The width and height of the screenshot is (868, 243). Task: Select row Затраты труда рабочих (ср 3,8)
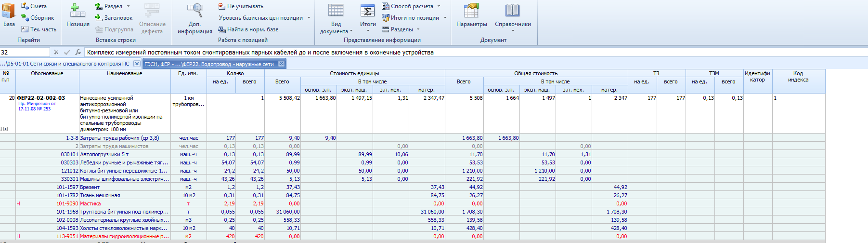coord(413,138)
